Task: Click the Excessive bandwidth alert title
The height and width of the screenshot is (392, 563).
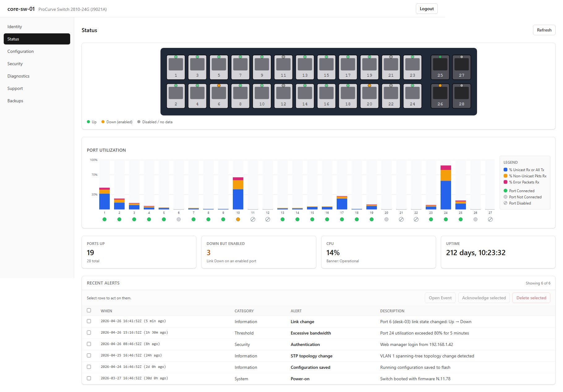Action: click(x=311, y=333)
